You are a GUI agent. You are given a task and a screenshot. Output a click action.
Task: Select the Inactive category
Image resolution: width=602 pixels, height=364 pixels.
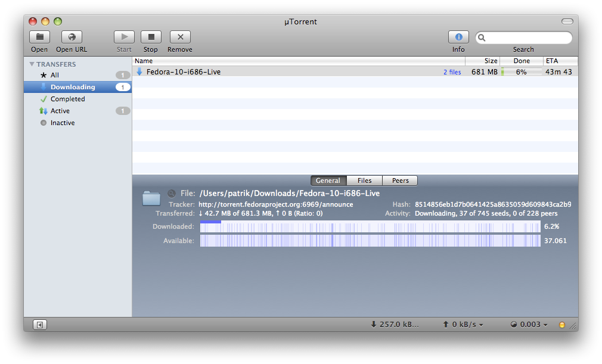pyautogui.click(x=77, y=123)
